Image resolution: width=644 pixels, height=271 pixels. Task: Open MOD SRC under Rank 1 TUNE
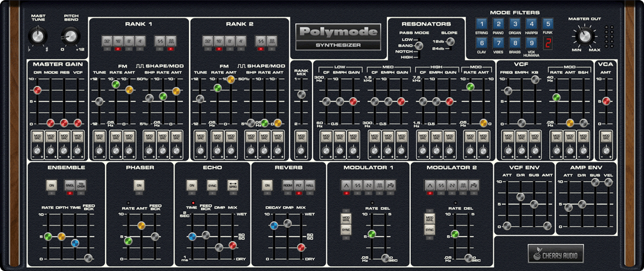98,137
